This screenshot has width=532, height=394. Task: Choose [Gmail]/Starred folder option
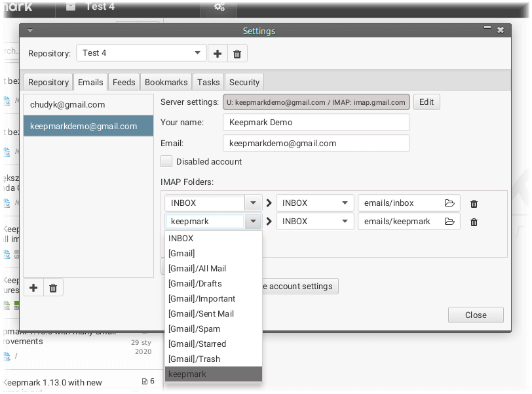pos(197,344)
